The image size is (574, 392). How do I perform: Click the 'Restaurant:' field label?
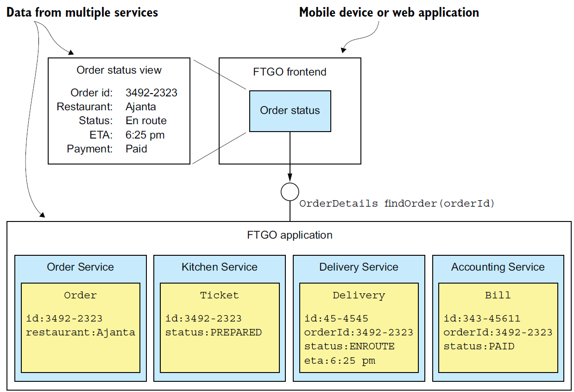(85, 107)
